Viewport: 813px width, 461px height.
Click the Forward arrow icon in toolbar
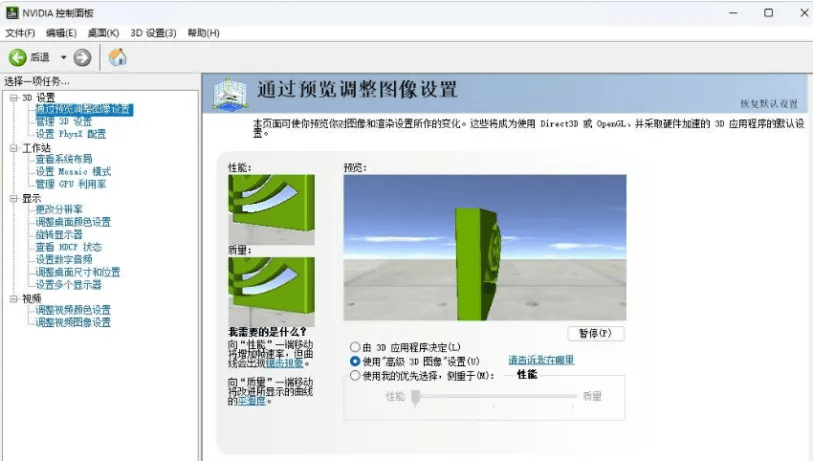click(x=82, y=57)
